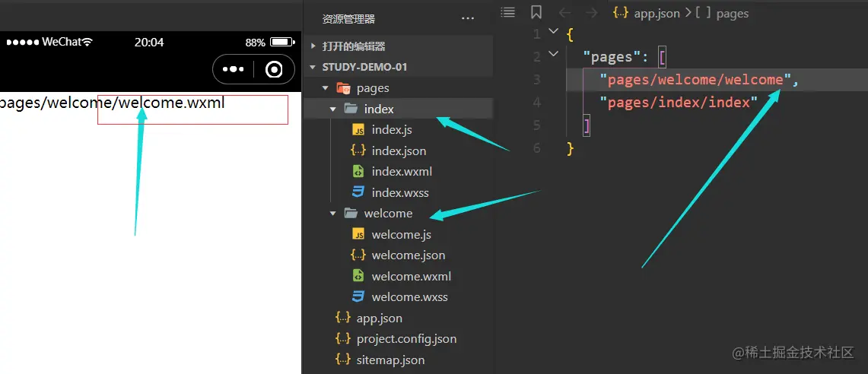The image size is (868, 374).
Task: Click the index folder icon
Action: point(351,109)
